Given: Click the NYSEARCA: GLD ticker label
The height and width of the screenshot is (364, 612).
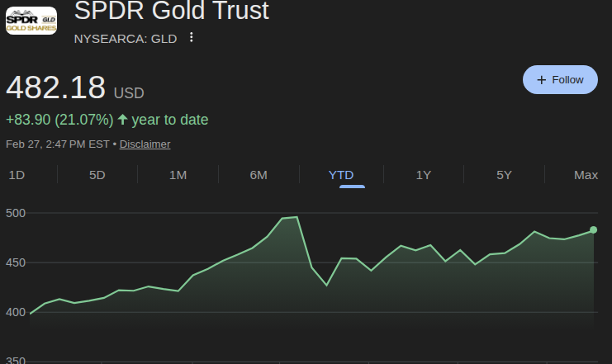Looking at the screenshot, I should tap(126, 39).
